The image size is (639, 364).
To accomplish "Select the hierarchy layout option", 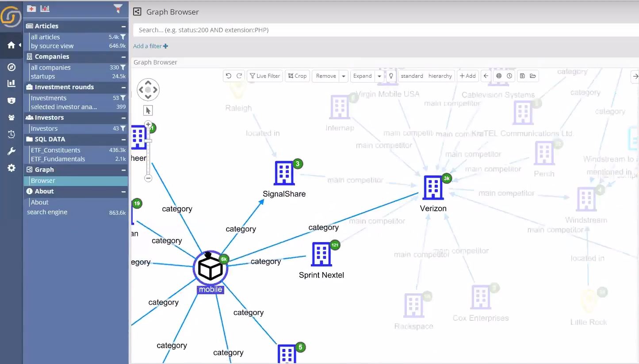I will coord(440,76).
